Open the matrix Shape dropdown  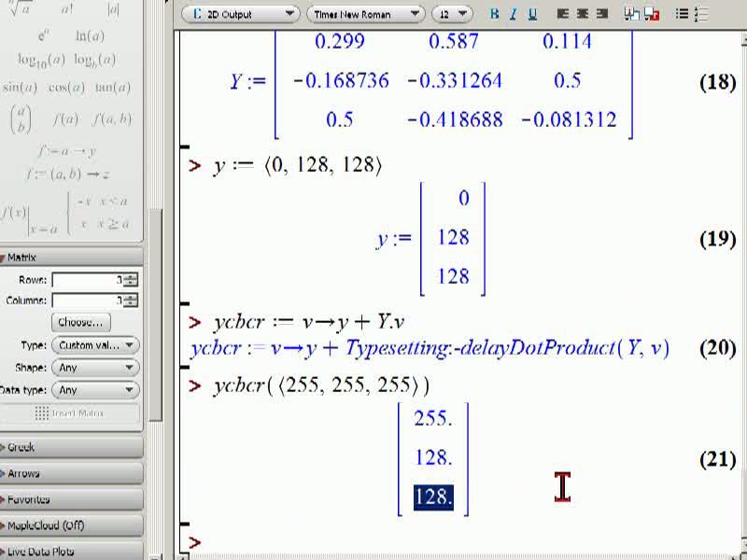[96, 368]
